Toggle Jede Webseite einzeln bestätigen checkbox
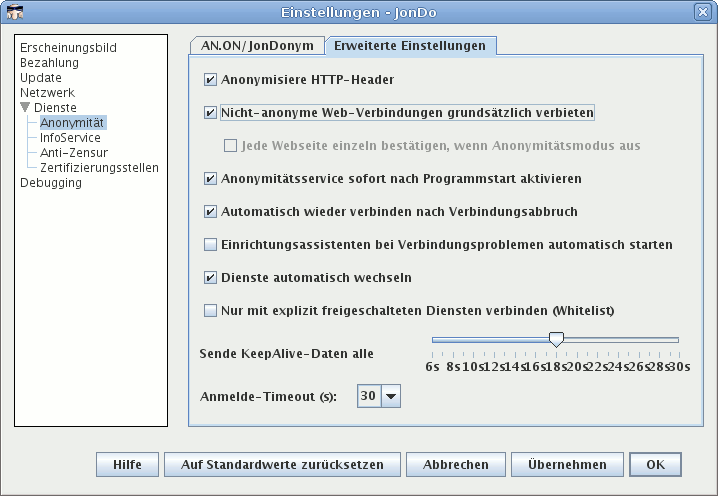 click(230, 146)
